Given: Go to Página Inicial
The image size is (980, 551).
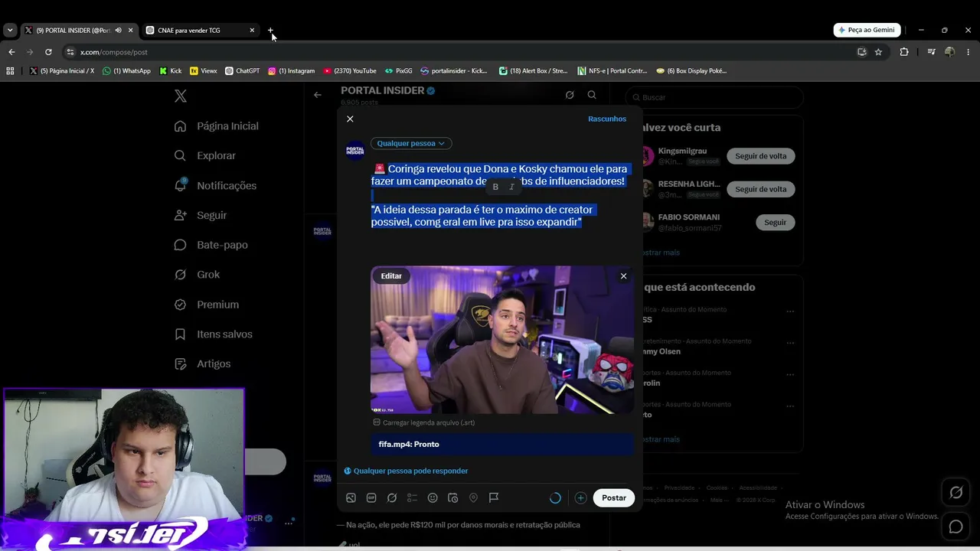Looking at the screenshot, I should (217, 126).
